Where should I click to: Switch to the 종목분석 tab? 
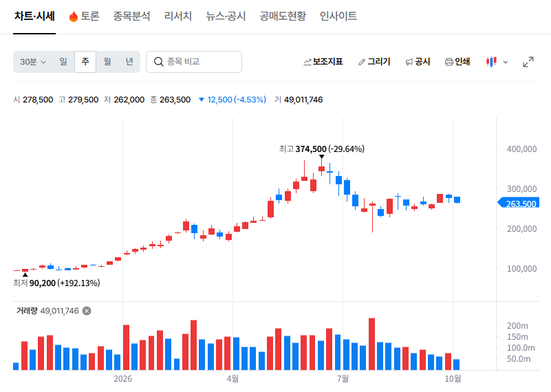(x=131, y=16)
